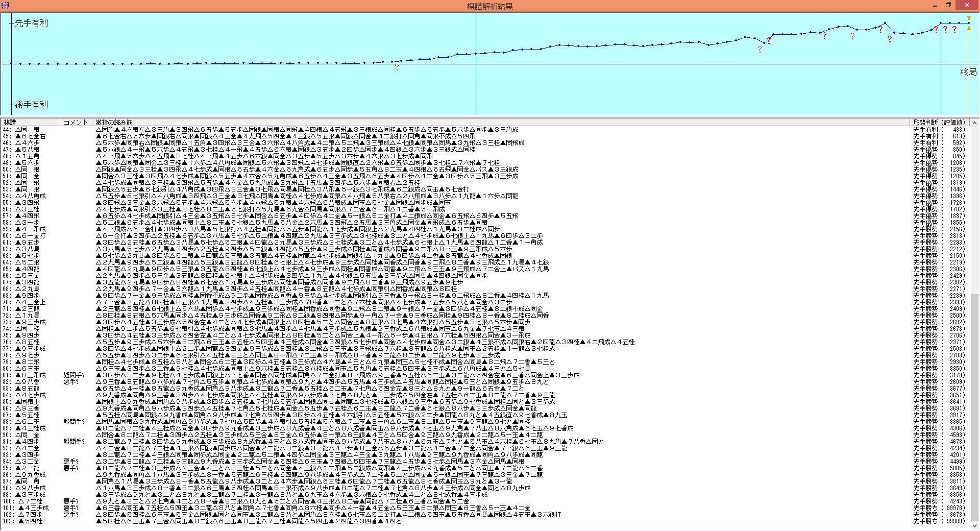
Task: Click the 悪手? comment on move 94
Action: click(71, 462)
